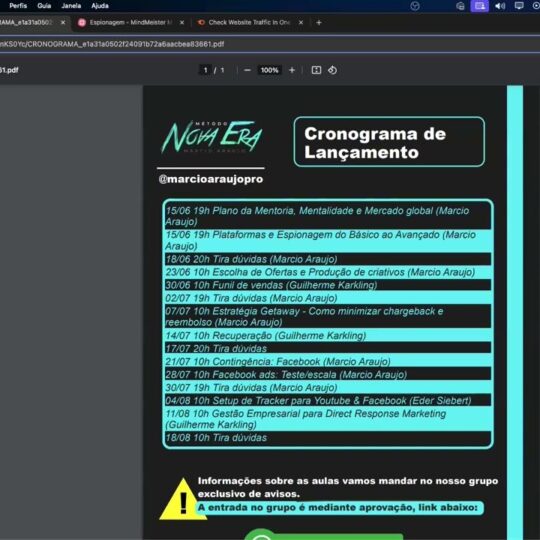Image resolution: width=540 pixels, height=540 pixels.
Task: Click the PDF page number field
Action: (205, 70)
